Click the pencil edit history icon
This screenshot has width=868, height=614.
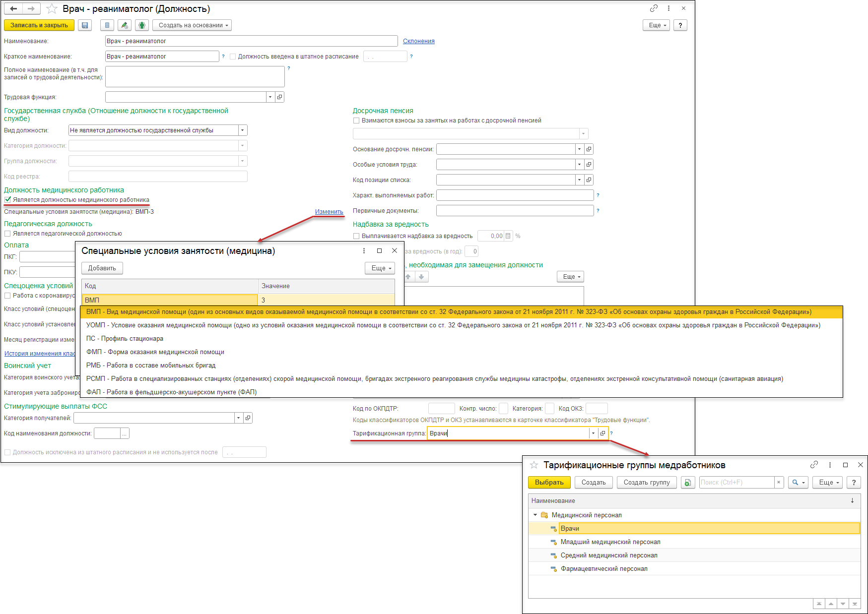(x=125, y=25)
